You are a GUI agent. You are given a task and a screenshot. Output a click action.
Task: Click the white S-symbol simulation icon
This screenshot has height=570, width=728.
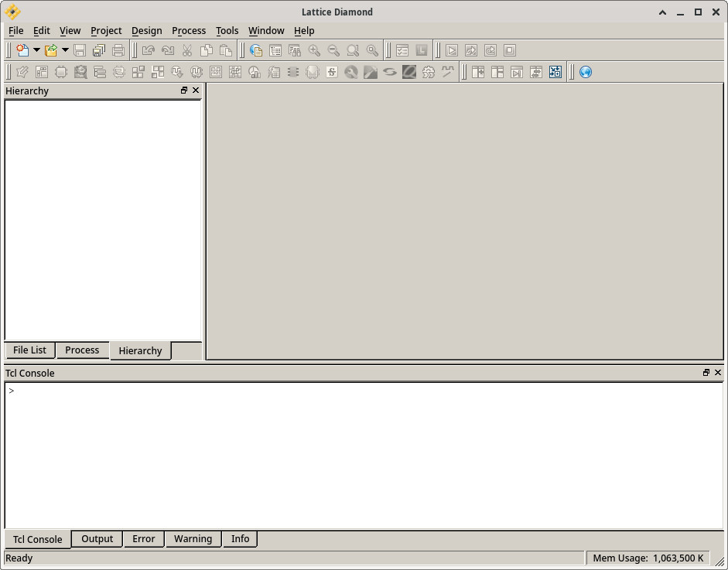point(332,72)
